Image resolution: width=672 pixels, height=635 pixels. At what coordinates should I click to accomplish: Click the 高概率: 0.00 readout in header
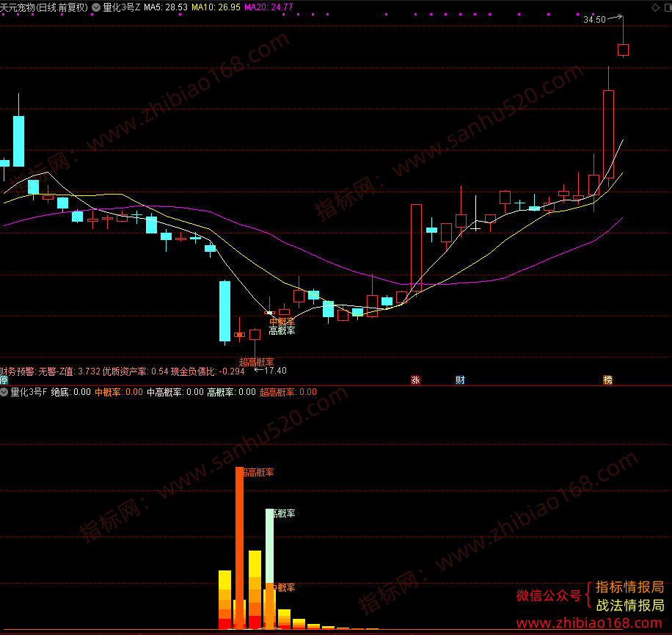231,392
